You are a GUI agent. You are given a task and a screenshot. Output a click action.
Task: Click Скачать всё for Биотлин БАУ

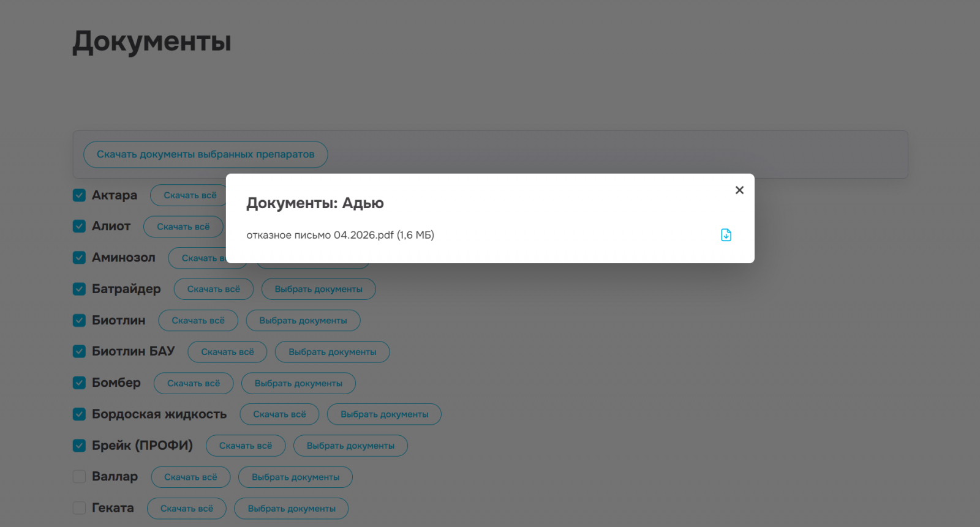click(x=228, y=352)
